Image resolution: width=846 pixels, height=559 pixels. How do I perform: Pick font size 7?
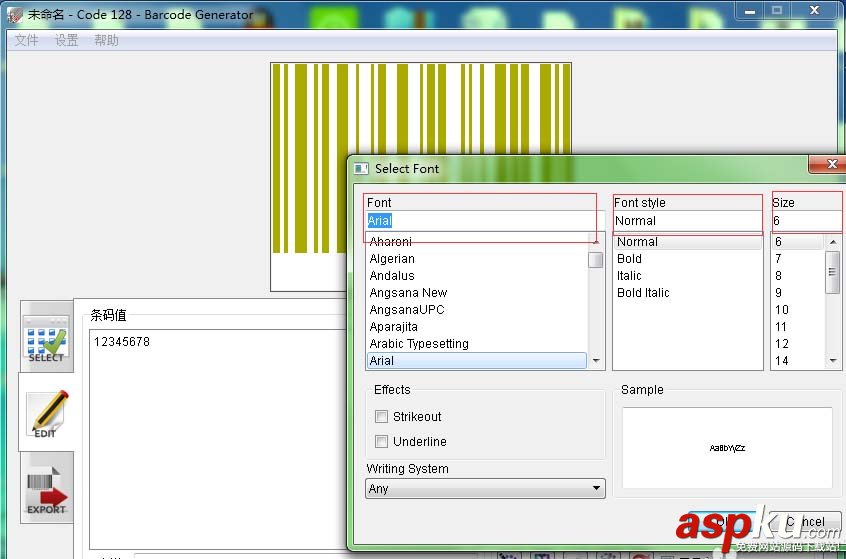click(798, 259)
